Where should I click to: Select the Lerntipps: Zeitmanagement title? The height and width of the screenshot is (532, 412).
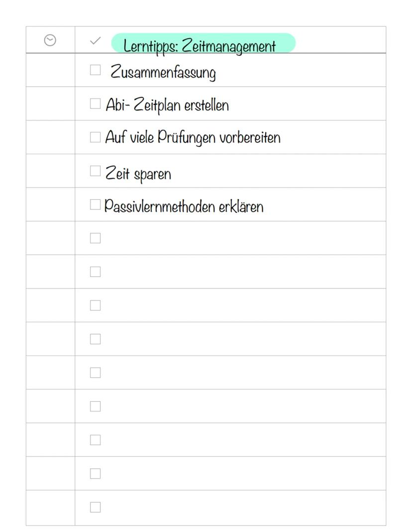[x=200, y=46]
